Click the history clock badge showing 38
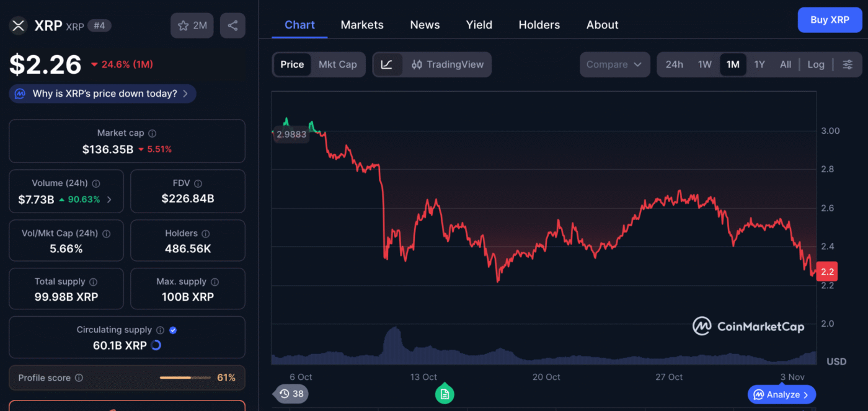The image size is (868, 411). click(291, 394)
